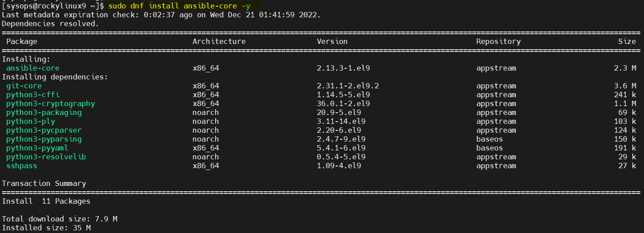Click the 'Last metadata expiration check' line
Viewport: 644px width, 233px height.
pos(161,15)
